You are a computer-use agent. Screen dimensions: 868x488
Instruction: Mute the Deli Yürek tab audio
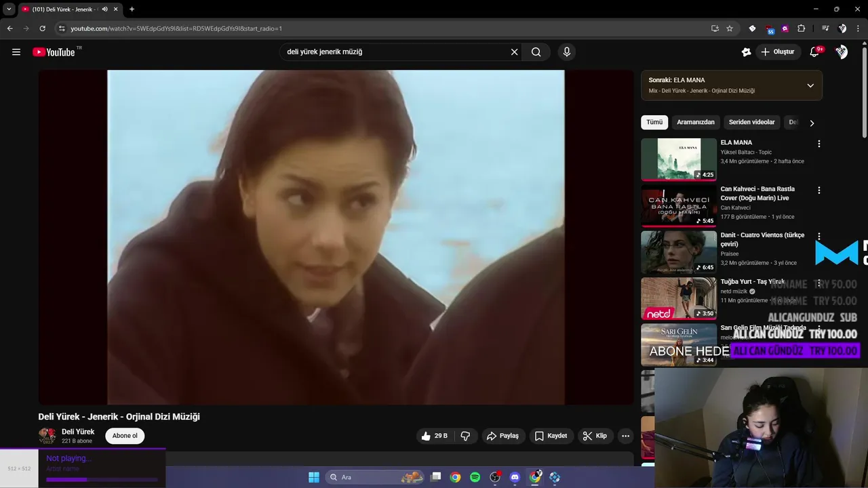tap(104, 9)
